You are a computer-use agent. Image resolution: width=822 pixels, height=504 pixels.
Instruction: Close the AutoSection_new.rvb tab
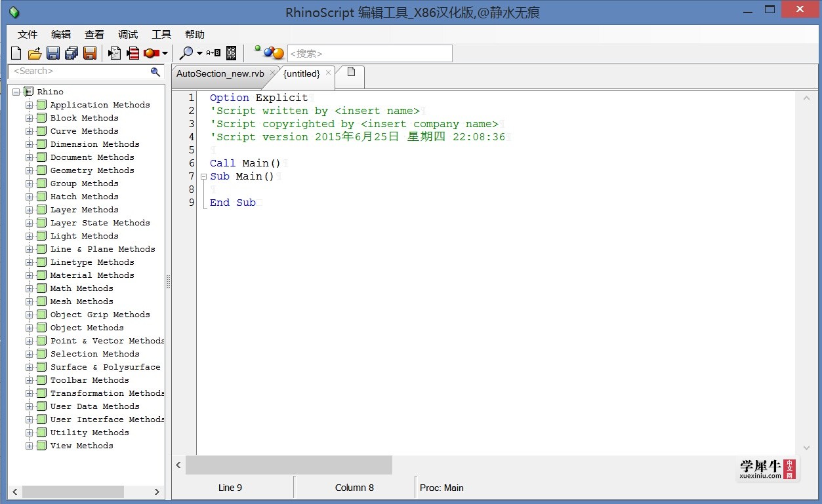click(x=272, y=73)
